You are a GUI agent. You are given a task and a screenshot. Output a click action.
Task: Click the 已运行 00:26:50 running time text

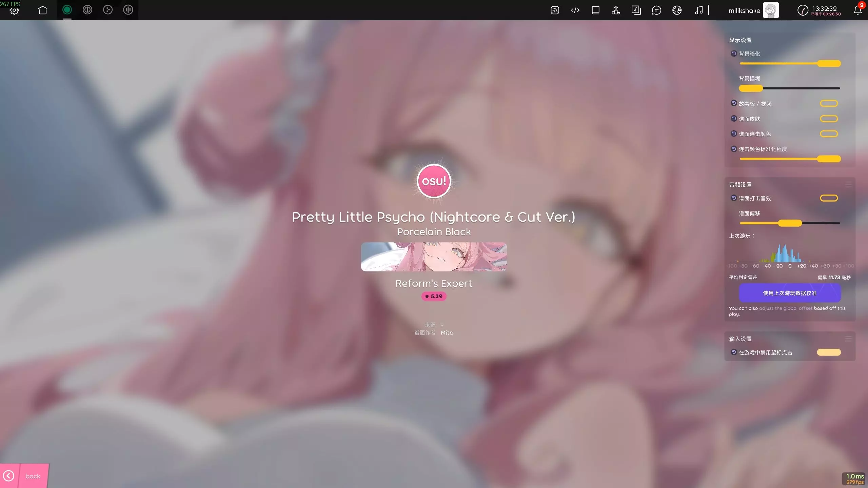[x=826, y=14]
